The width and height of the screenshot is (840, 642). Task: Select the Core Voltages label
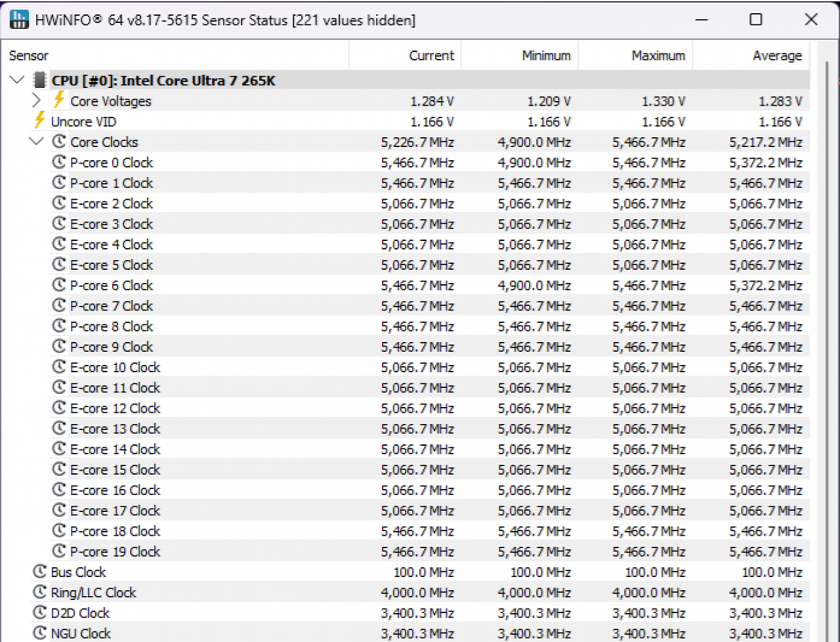111,101
